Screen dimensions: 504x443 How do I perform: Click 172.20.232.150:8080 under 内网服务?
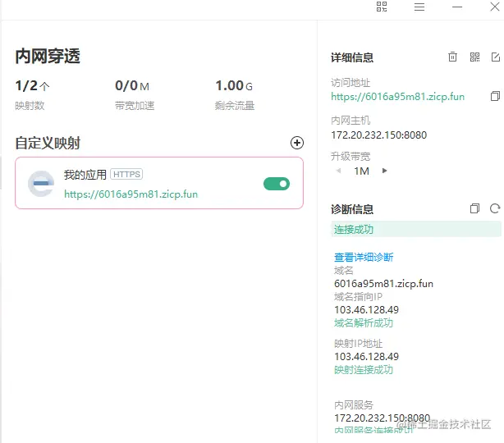click(x=383, y=418)
